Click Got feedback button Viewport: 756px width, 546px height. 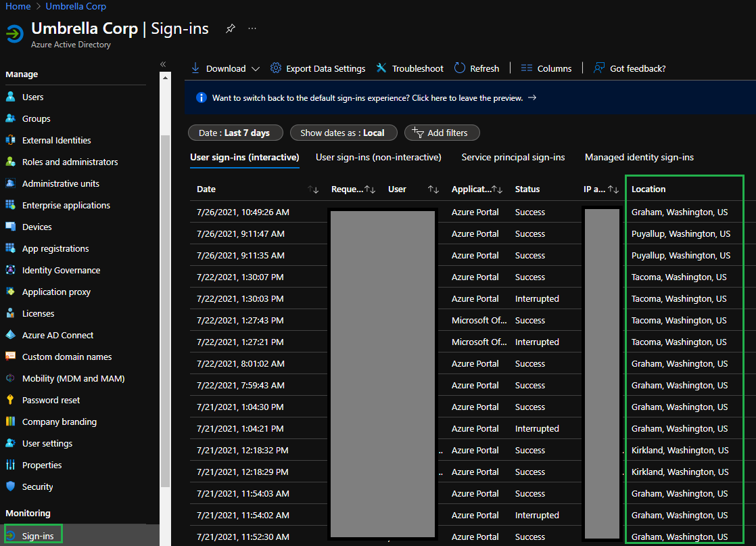(630, 68)
